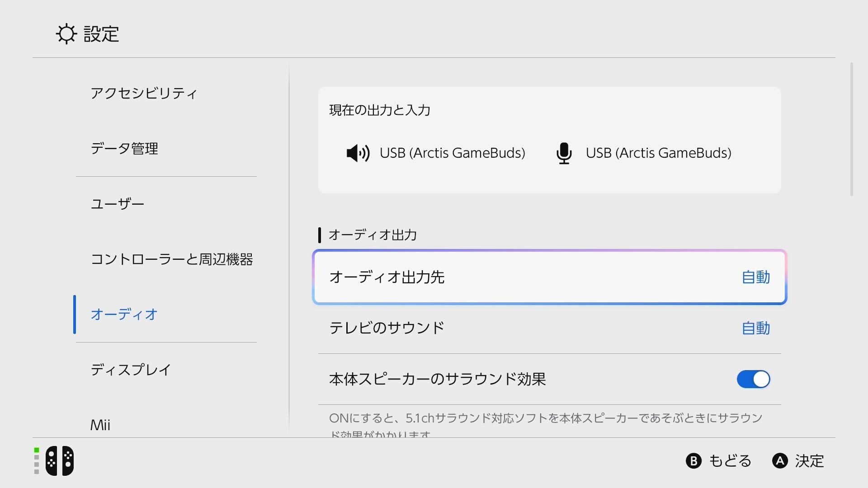868x488 pixels.
Task: Select アクセシビリティ in the sidebar
Action: point(144,94)
